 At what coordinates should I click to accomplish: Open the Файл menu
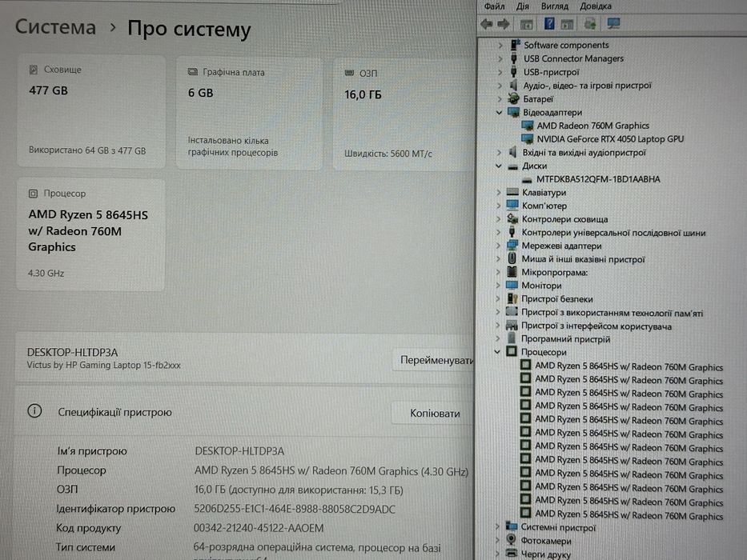(494, 6)
